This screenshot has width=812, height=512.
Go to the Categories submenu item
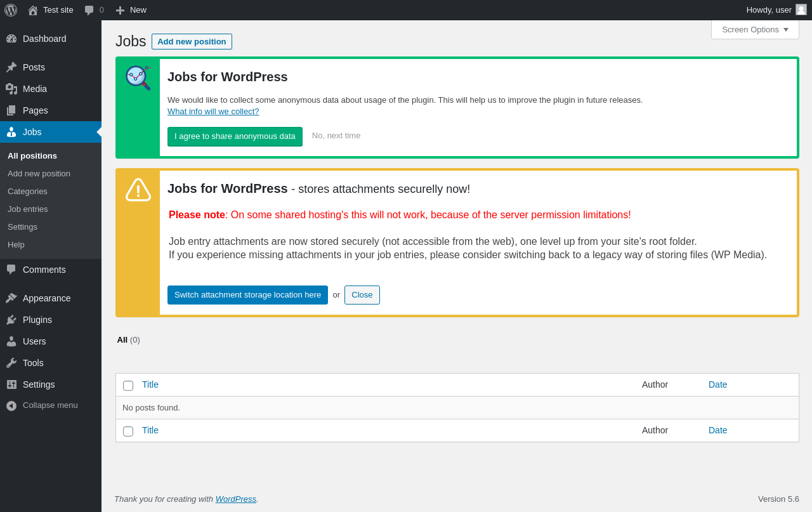(x=27, y=192)
